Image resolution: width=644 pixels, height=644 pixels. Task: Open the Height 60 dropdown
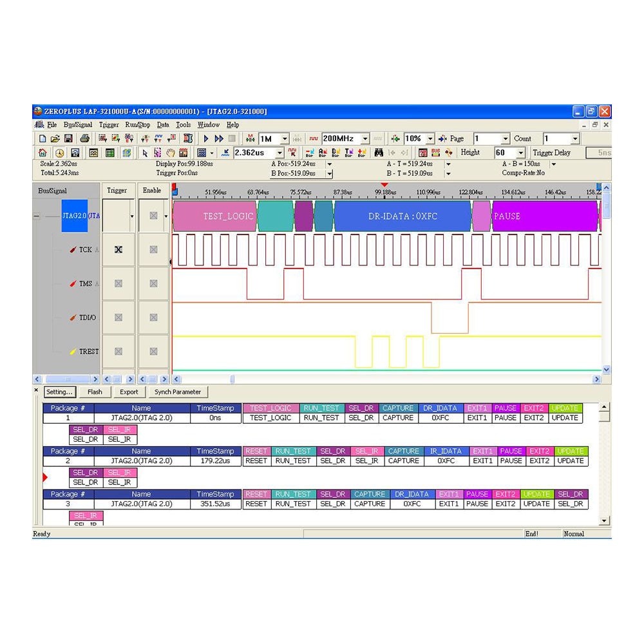pyautogui.click(x=521, y=153)
